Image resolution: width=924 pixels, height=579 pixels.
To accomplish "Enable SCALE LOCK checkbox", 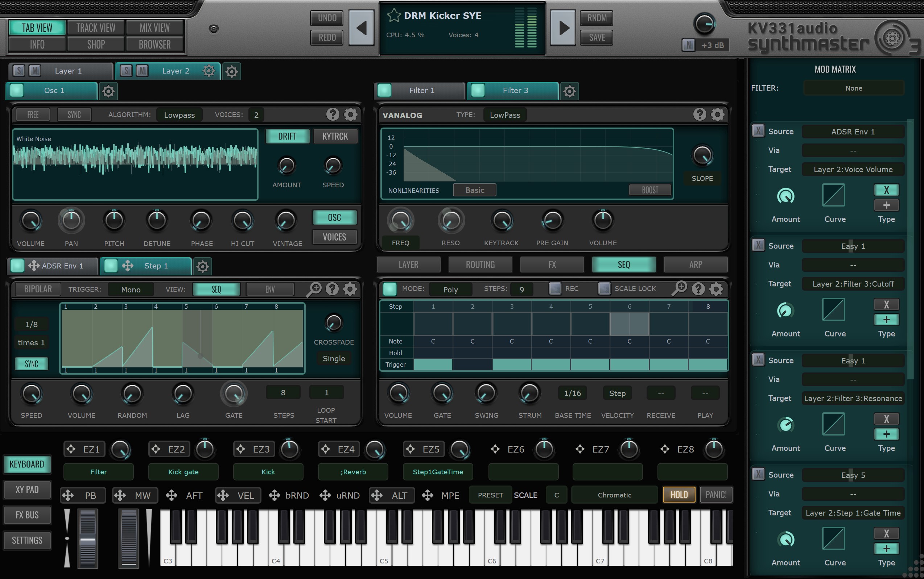I will (x=604, y=288).
